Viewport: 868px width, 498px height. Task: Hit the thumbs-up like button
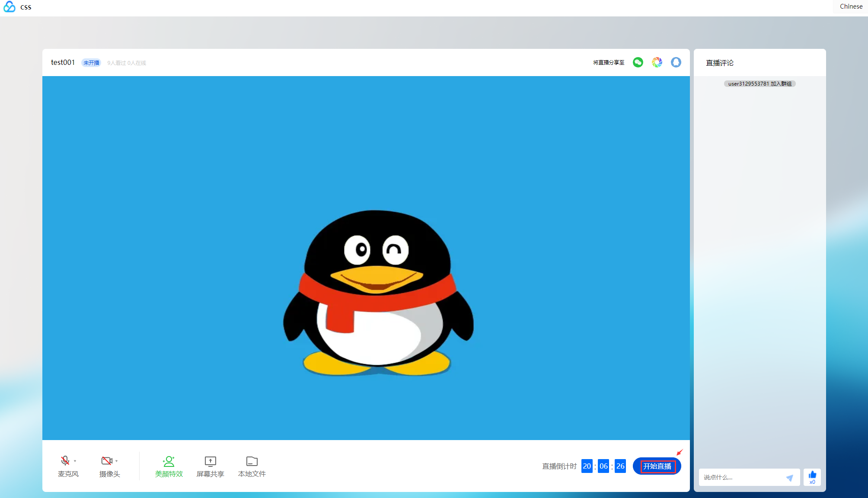click(x=812, y=476)
